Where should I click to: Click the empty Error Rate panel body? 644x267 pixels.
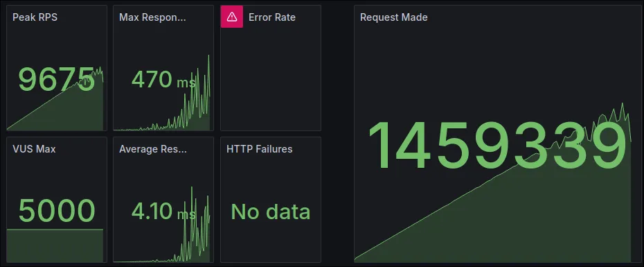coord(271,80)
